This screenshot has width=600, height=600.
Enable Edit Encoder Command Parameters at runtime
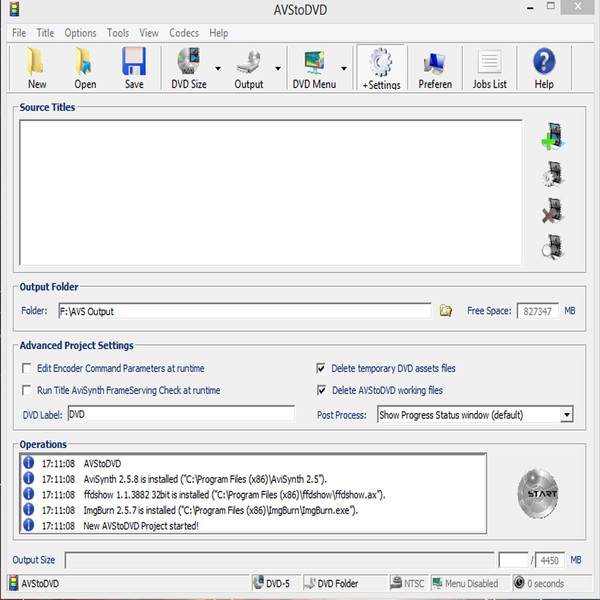[x=26, y=368]
